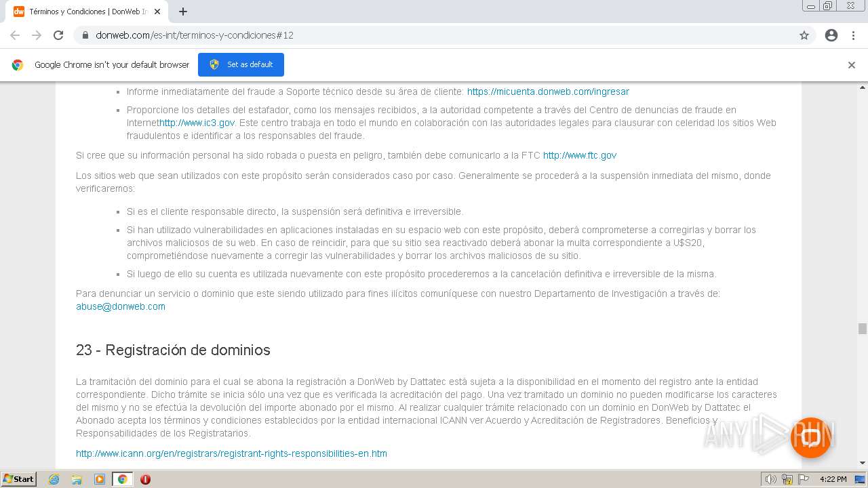Open a new tab with plus button
This screenshot has height=488, width=868.
pyautogui.click(x=183, y=12)
